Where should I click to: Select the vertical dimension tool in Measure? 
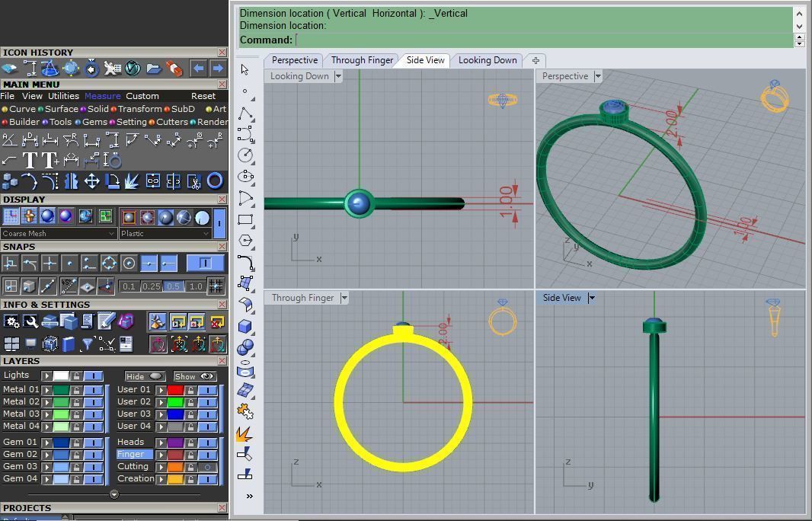tap(112, 140)
